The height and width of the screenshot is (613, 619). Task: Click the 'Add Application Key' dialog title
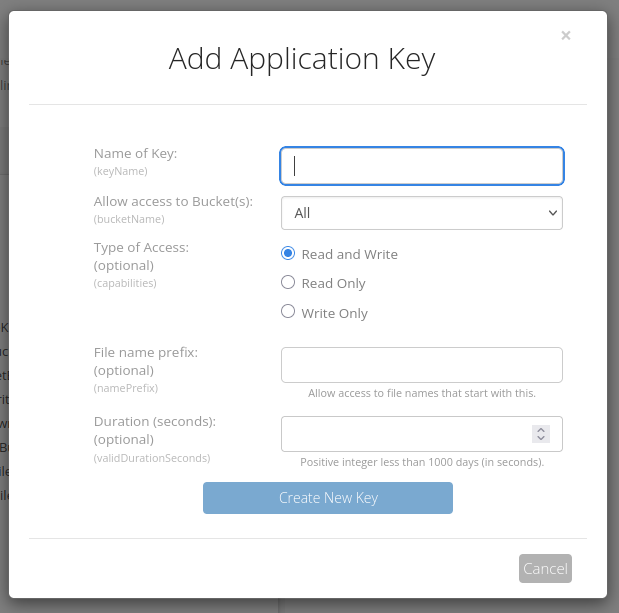[302, 59]
